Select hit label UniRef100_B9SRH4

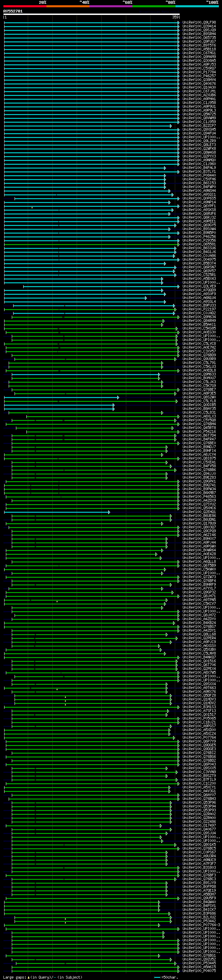point(199,34)
